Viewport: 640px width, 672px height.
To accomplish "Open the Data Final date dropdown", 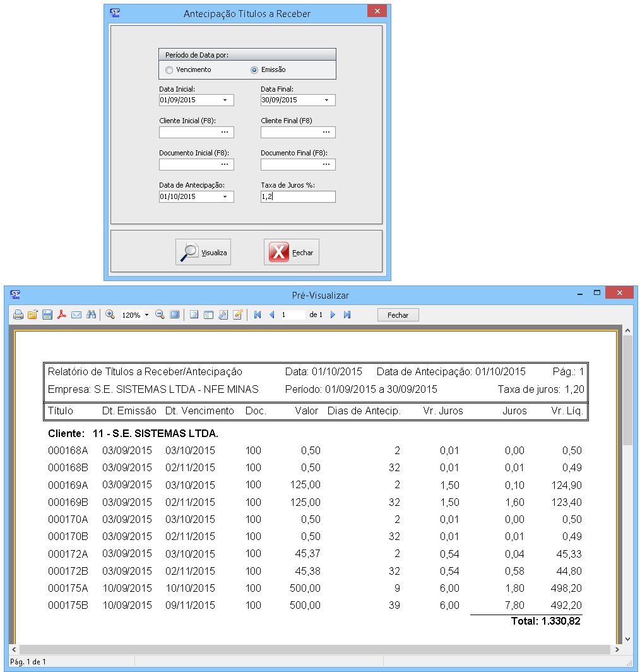I will pos(327,100).
